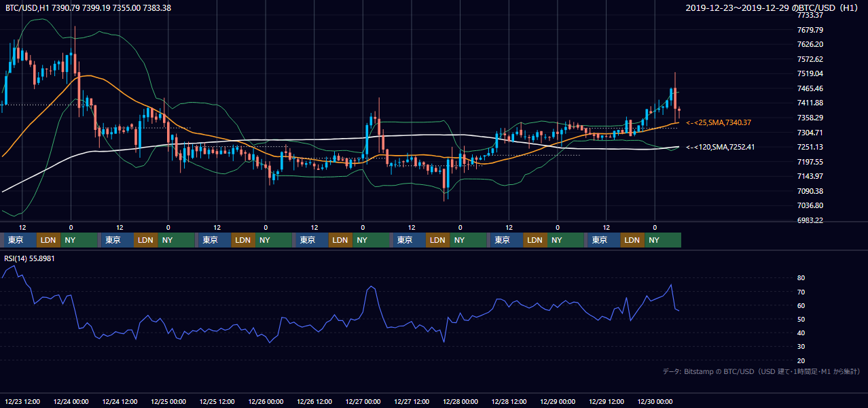Click the 7036.80 price axis label
868x408 pixels.
810,205
